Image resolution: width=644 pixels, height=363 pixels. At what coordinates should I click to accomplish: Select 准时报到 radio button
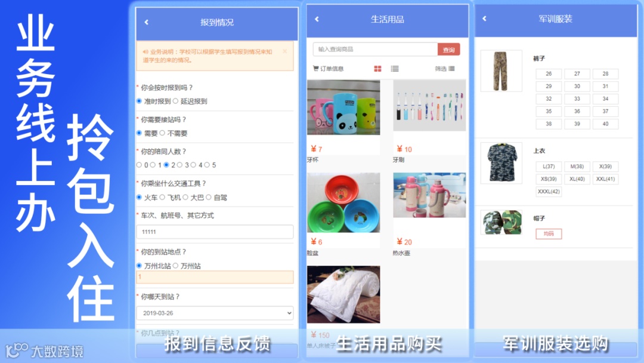click(139, 101)
